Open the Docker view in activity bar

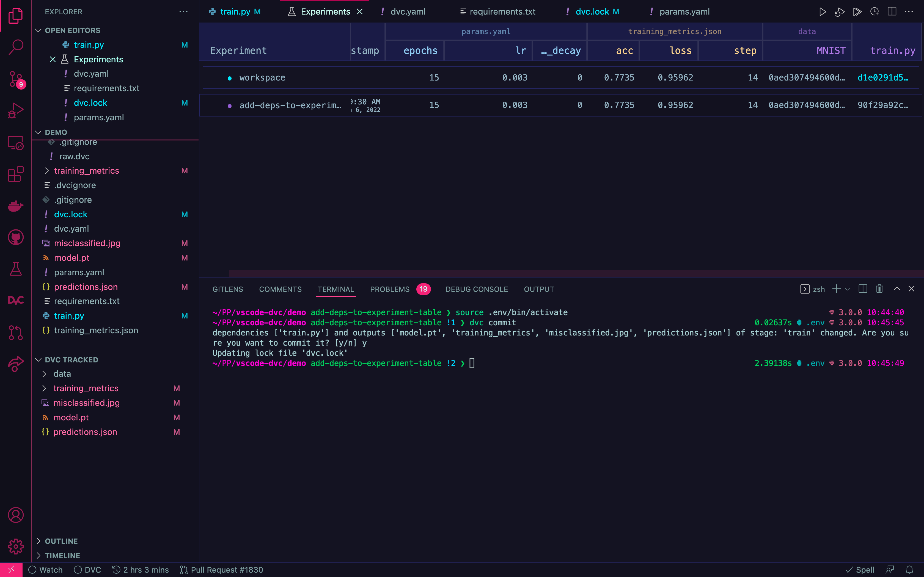tap(16, 206)
